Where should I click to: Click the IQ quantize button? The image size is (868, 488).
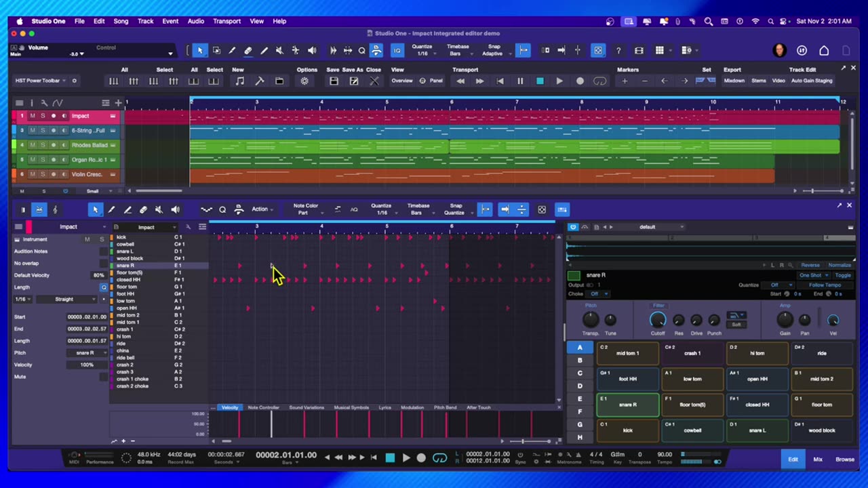point(397,50)
